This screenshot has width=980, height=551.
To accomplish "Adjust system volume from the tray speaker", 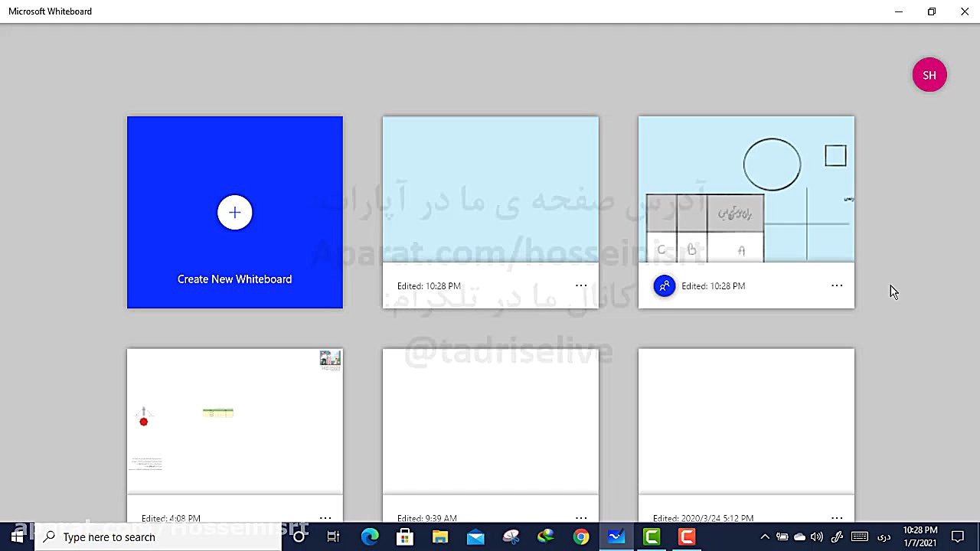I will 816,536.
